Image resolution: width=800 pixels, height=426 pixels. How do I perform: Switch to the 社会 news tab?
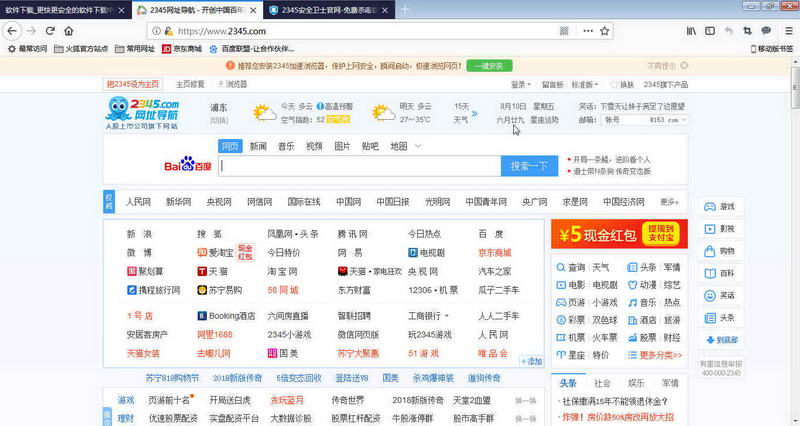(602, 383)
